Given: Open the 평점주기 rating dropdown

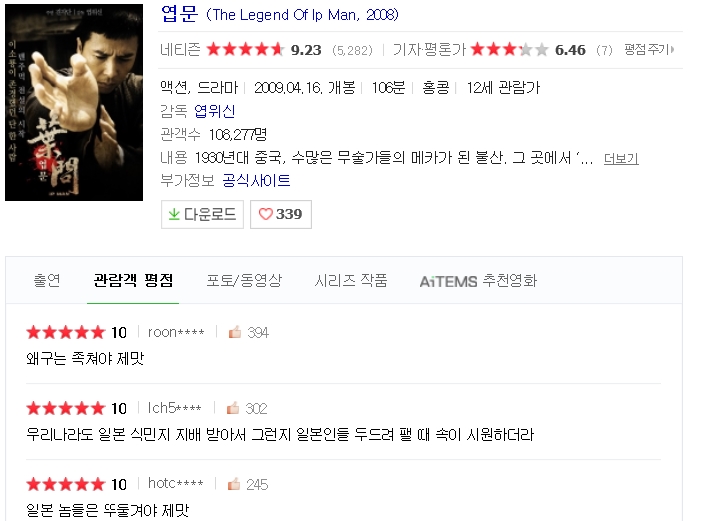Looking at the screenshot, I should tap(651, 49).
